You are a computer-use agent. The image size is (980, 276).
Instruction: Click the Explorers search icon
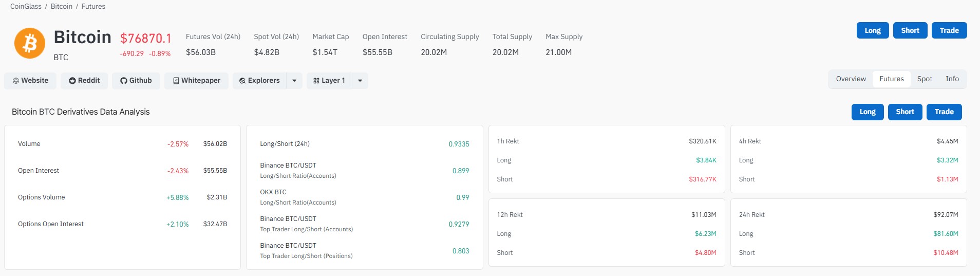242,81
